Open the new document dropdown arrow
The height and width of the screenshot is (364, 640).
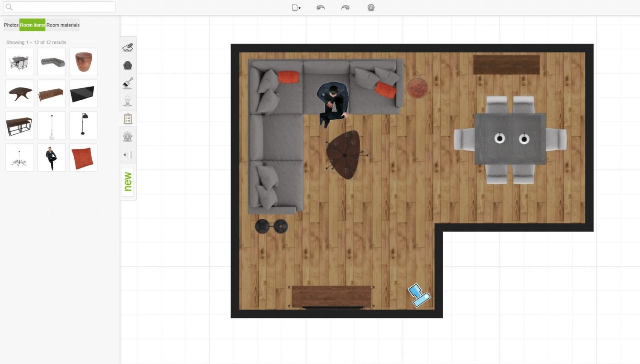pyautogui.click(x=300, y=9)
